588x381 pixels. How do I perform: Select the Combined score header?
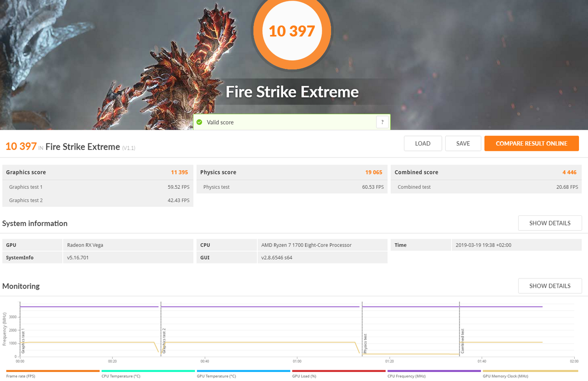pyautogui.click(x=416, y=172)
